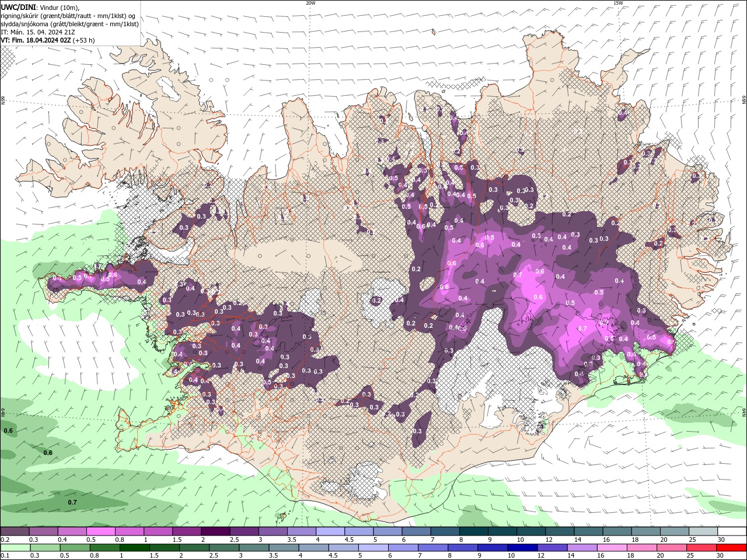Image resolution: width=747 pixels, height=560 pixels.
Task: Choose the pale lavender 4 snowfall legend swatch
Action: coord(330,531)
